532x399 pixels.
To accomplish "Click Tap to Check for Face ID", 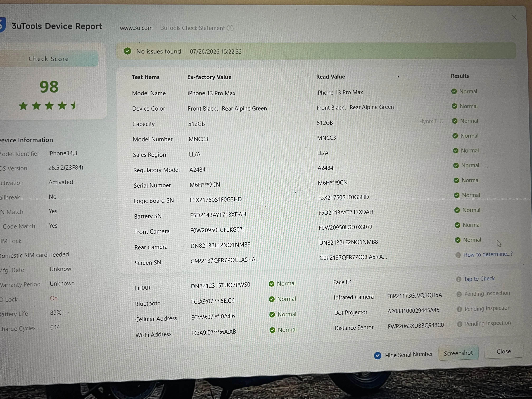I will point(479,279).
